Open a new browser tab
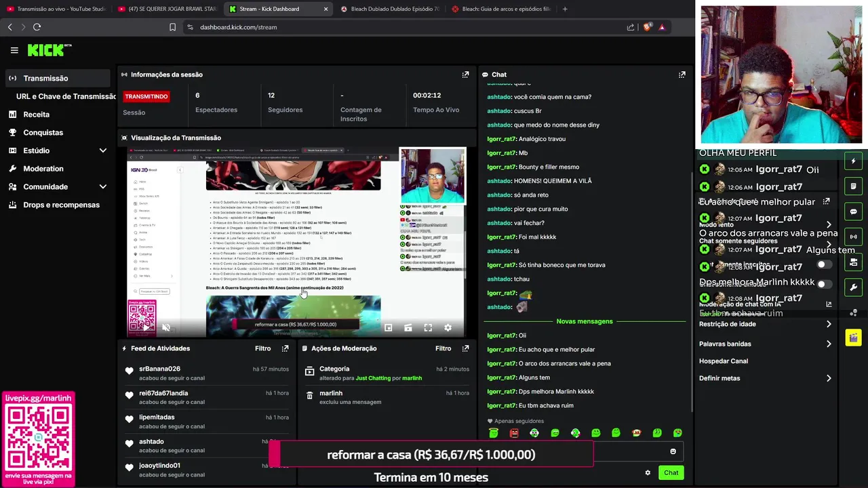This screenshot has width=868, height=488. 565,9
